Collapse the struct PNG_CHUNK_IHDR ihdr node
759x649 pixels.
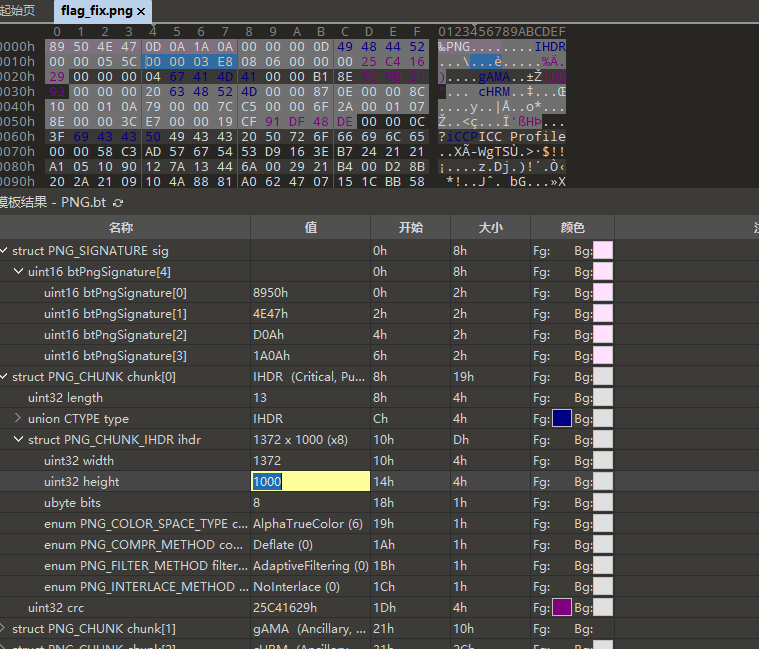(19, 440)
